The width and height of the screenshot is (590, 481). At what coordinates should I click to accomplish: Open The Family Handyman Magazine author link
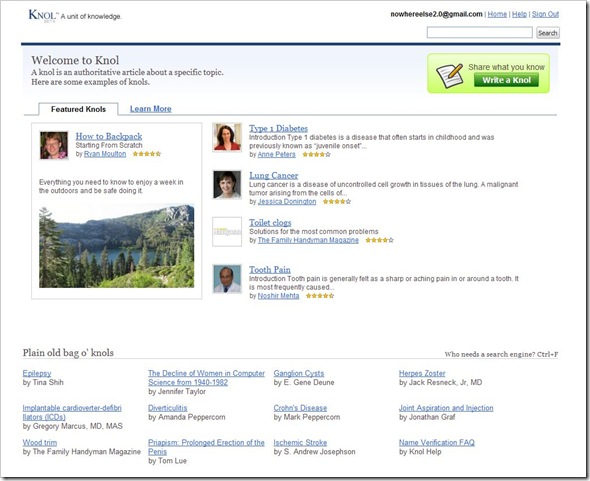pos(308,240)
